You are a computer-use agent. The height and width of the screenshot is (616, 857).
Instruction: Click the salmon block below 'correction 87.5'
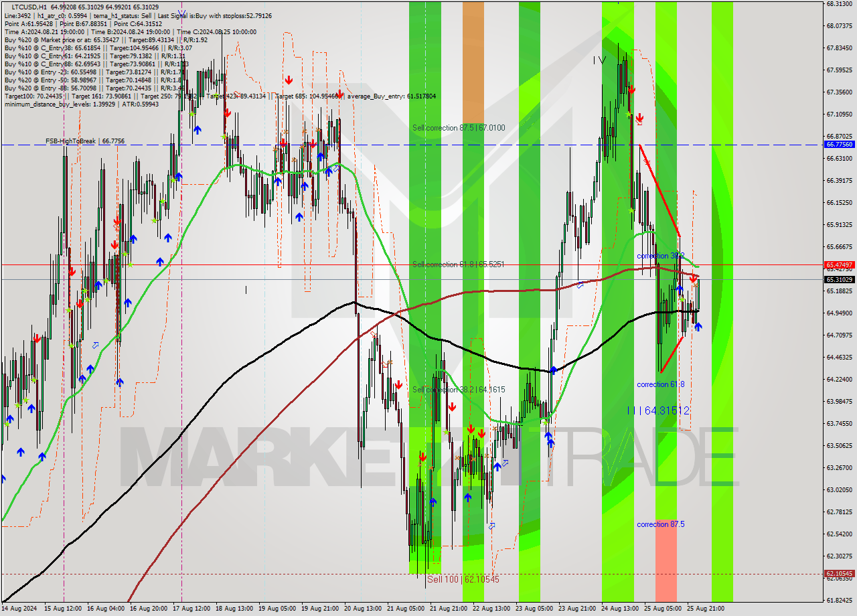coord(666,560)
